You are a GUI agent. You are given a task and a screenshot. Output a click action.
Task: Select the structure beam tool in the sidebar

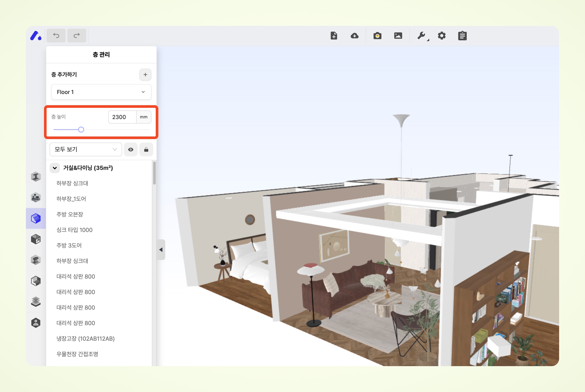(x=36, y=177)
